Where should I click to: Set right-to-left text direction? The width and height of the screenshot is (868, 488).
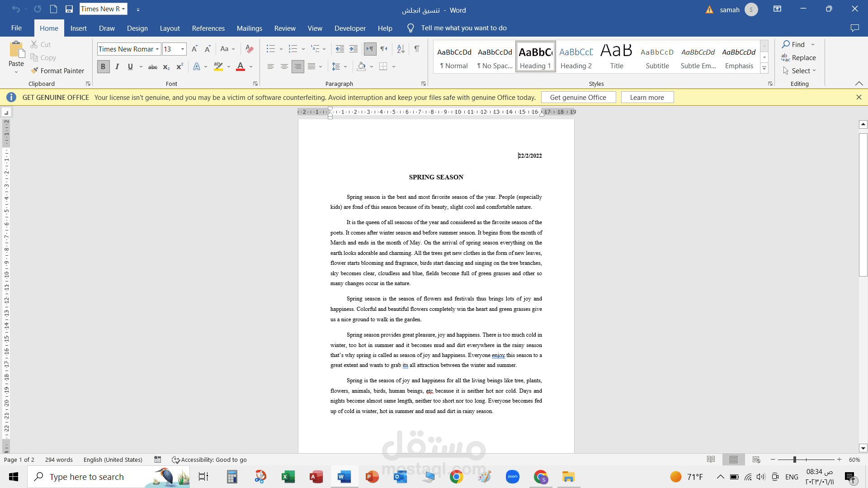tap(384, 49)
